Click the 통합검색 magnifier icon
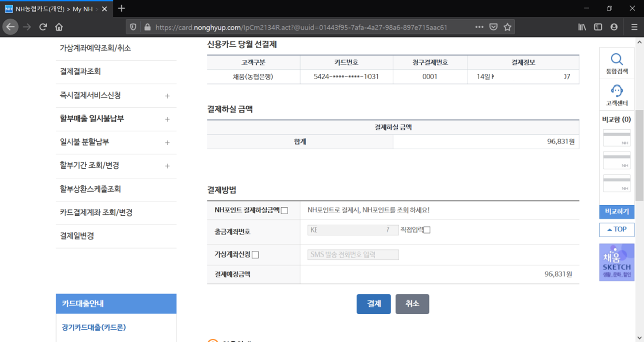This screenshot has width=644, height=342. click(617, 60)
